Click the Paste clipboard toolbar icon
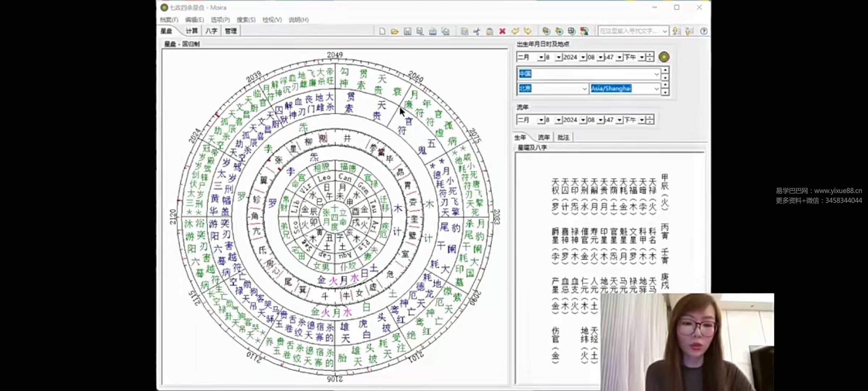The width and height of the screenshot is (868, 391). coord(490,31)
